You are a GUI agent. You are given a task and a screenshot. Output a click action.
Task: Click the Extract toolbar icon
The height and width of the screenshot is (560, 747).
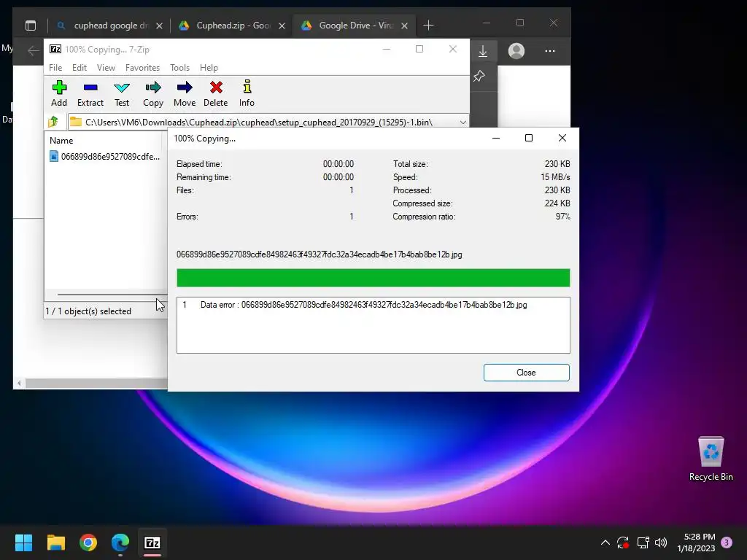pos(90,93)
